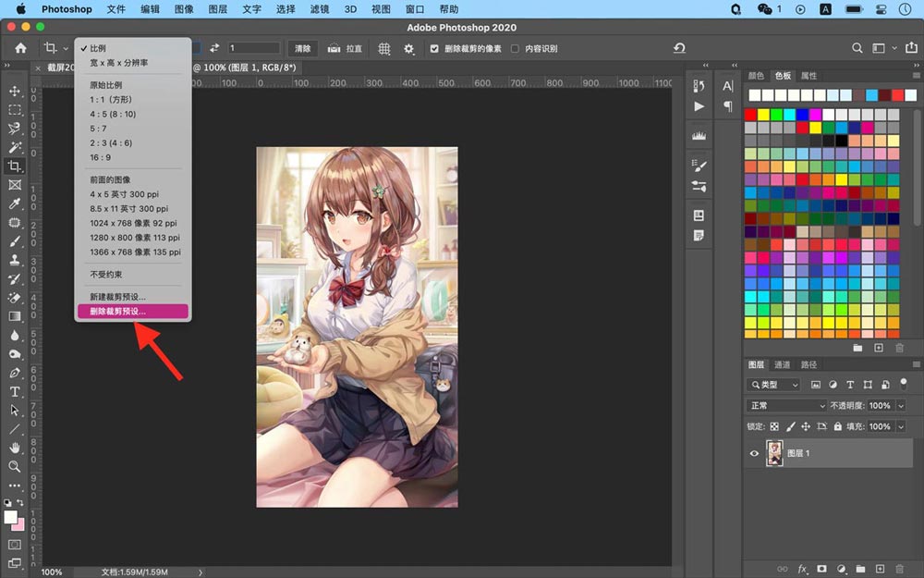
Task: Click the foreground color swatch in toolbar
Action: [x=10, y=517]
